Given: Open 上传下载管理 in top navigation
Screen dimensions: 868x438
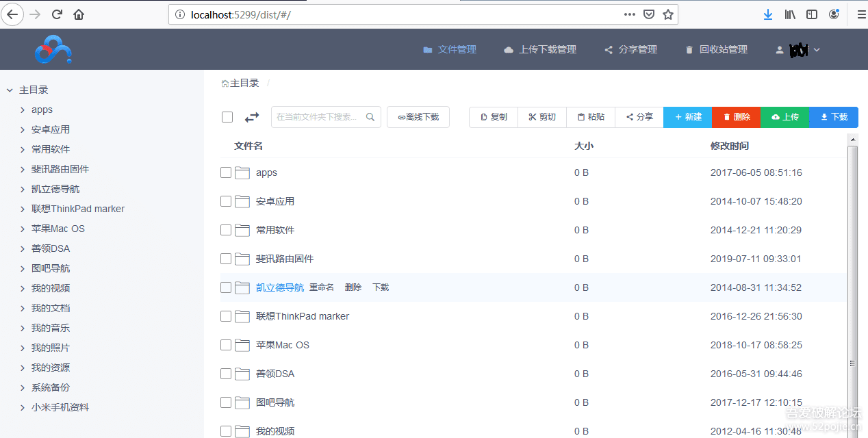Looking at the screenshot, I should click(540, 49).
